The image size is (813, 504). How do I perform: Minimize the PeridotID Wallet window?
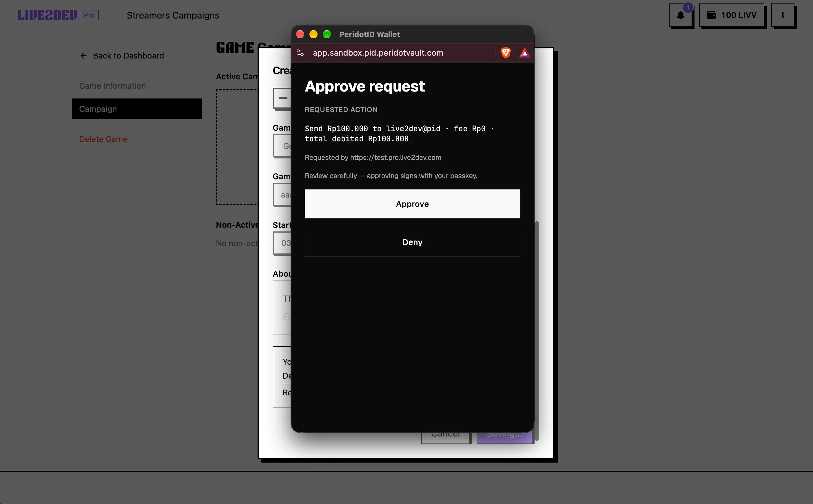pyautogui.click(x=313, y=34)
